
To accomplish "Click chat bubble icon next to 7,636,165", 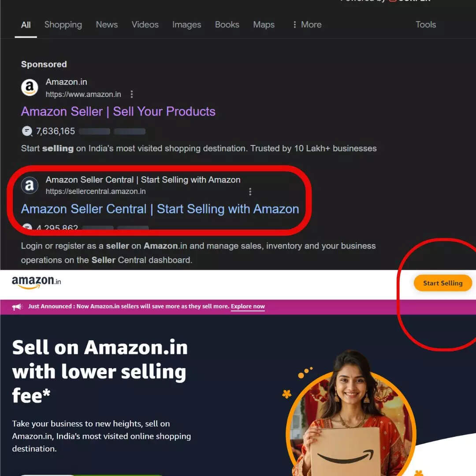I will click(27, 131).
